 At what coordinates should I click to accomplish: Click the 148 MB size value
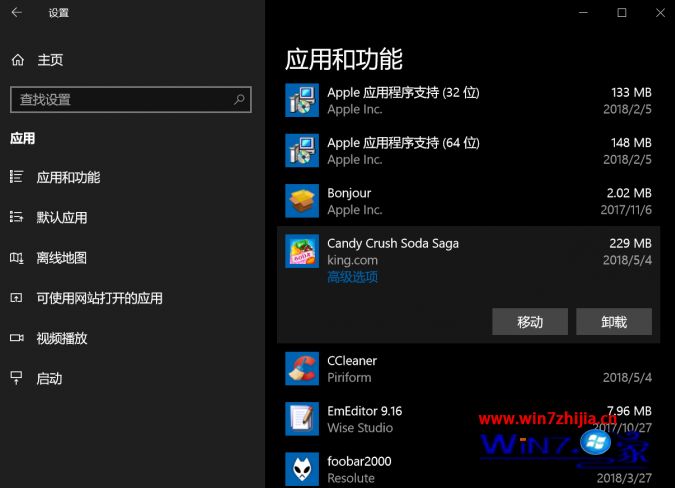[x=632, y=143]
